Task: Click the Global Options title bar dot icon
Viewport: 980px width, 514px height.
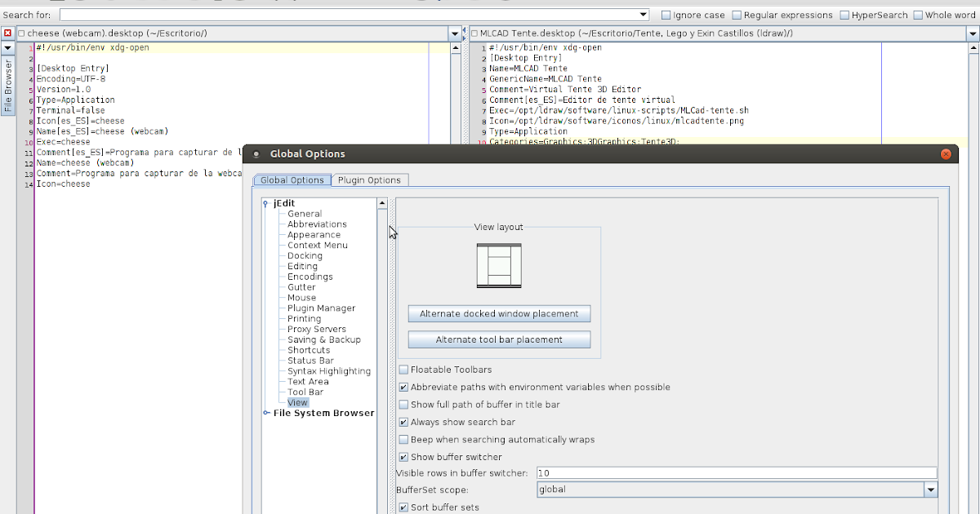Action: tap(256, 153)
